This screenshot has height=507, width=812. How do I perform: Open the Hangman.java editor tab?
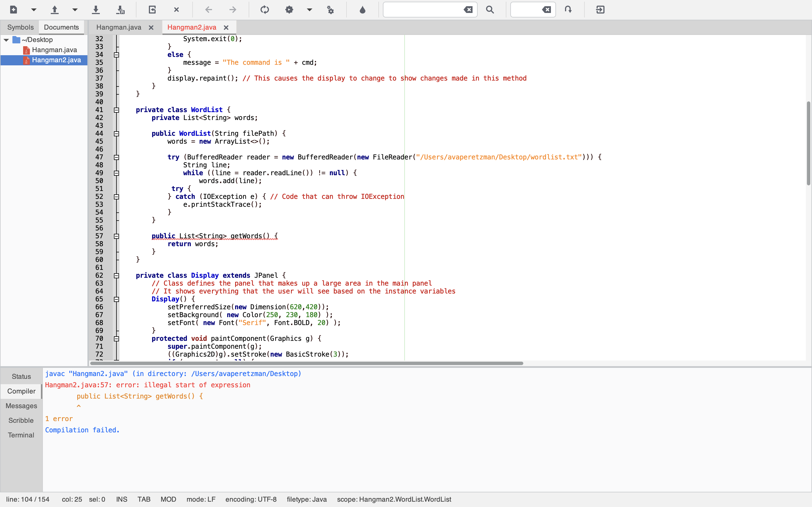coord(118,27)
